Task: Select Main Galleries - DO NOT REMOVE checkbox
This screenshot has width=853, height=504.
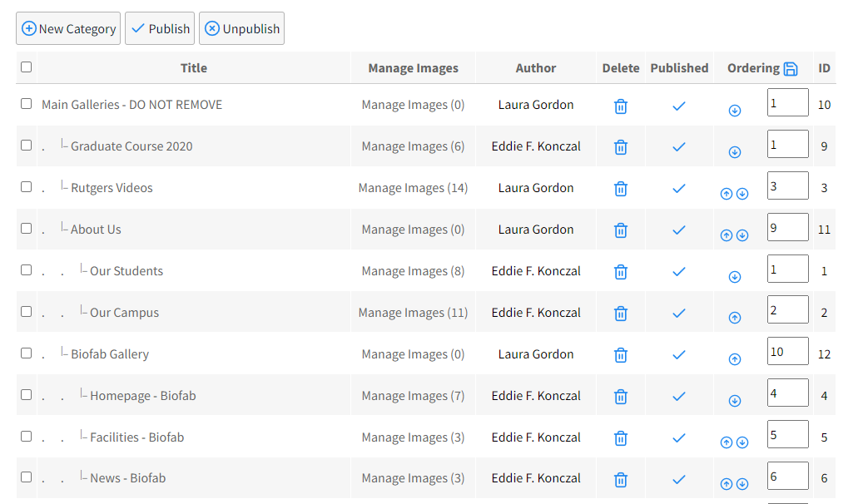Action: [x=26, y=103]
